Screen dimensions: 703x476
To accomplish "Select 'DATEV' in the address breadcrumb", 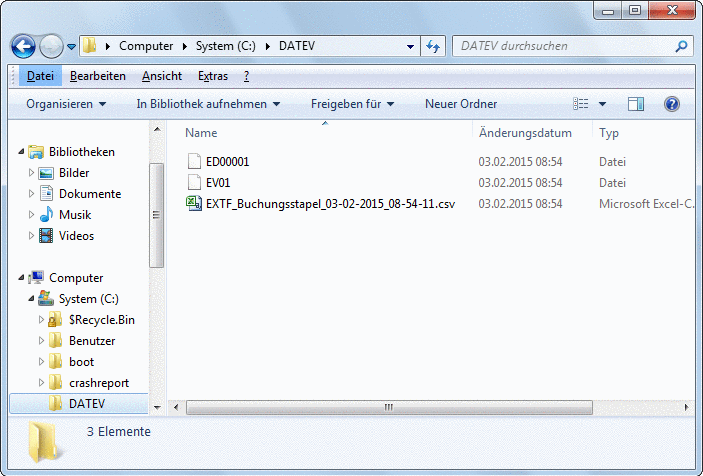I will pos(297,46).
